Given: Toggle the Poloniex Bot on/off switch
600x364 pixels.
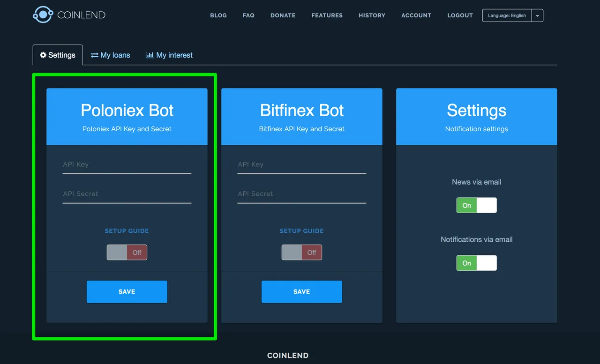Looking at the screenshot, I should [x=127, y=252].
